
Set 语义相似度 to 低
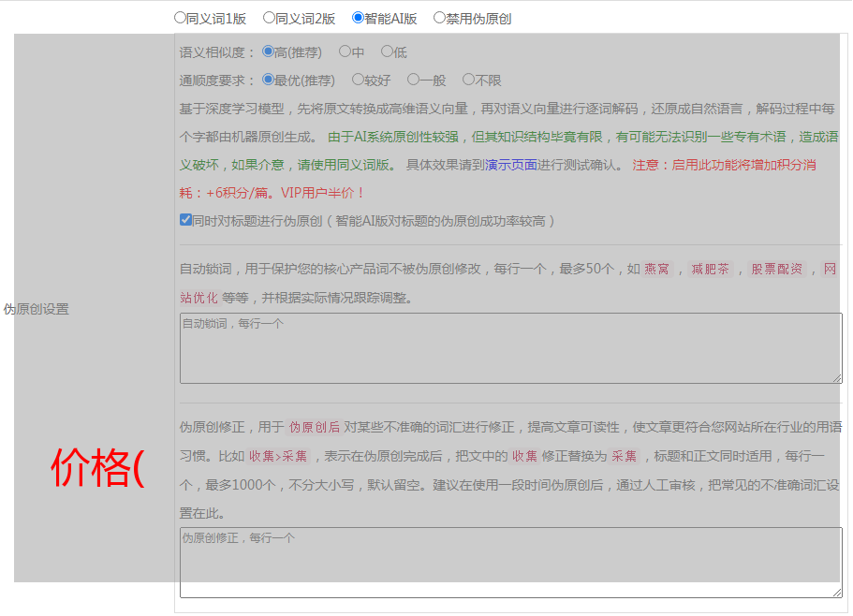coord(387,52)
